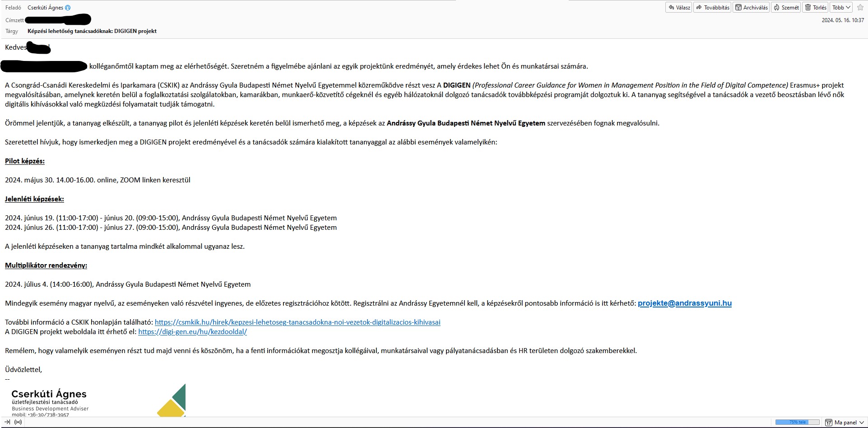Viewport: 868px width, 428px height.
Task: Click the '2024. július 4. (14:00-16:00)' event line
Action: (128, 284)
